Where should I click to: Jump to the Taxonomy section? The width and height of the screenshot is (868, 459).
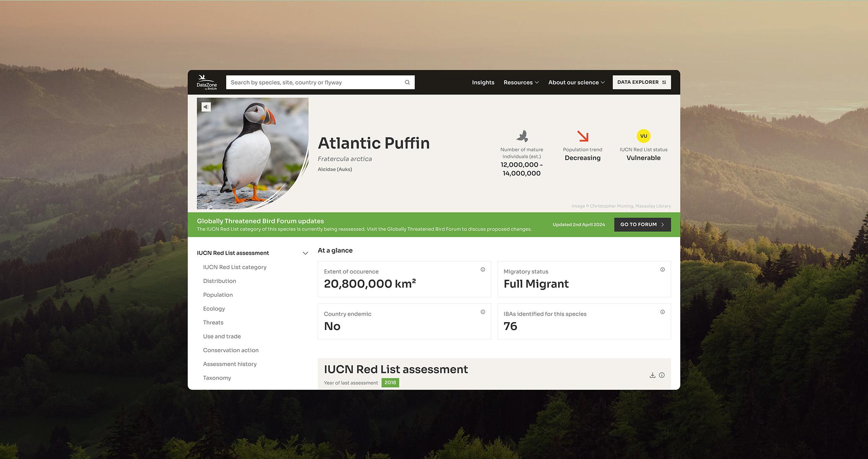pyautogui.click(x=217, y=378)
